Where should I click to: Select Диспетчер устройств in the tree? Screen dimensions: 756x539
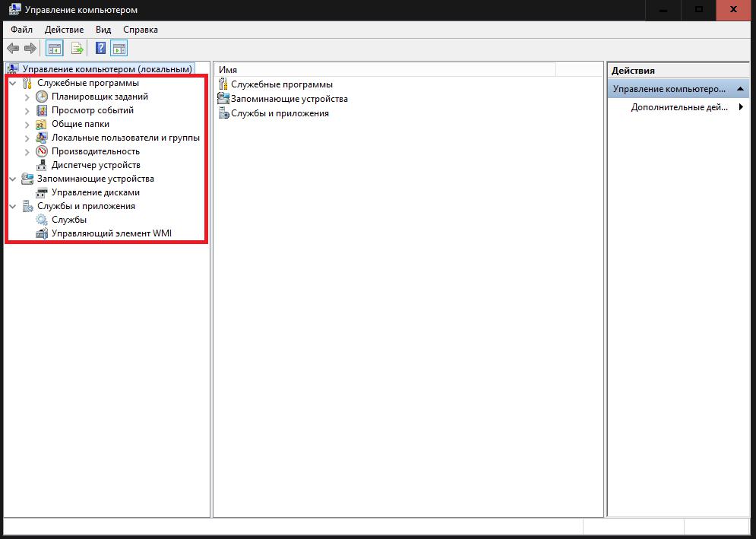coord(95,165)
